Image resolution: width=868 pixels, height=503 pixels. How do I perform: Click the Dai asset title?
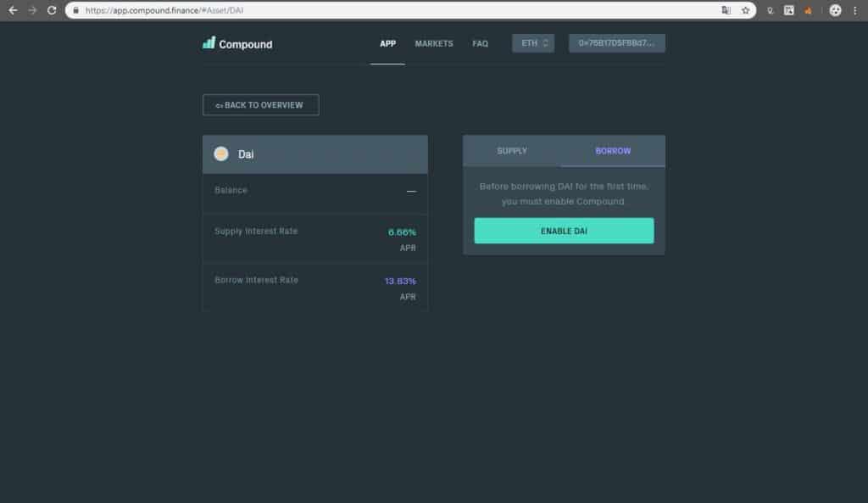pos(246,154)
